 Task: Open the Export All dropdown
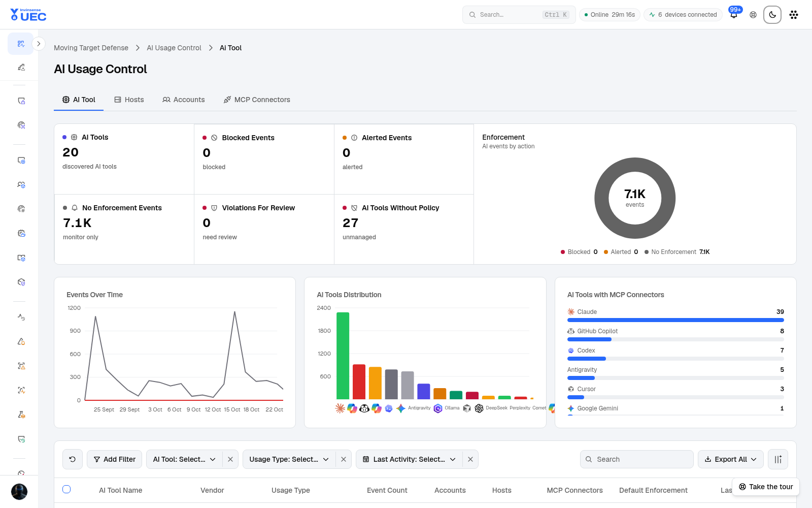click(x=731, y=459)
